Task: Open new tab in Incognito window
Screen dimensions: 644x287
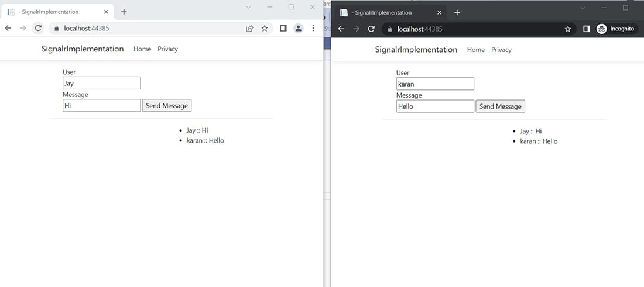Action: pos(457,12)
